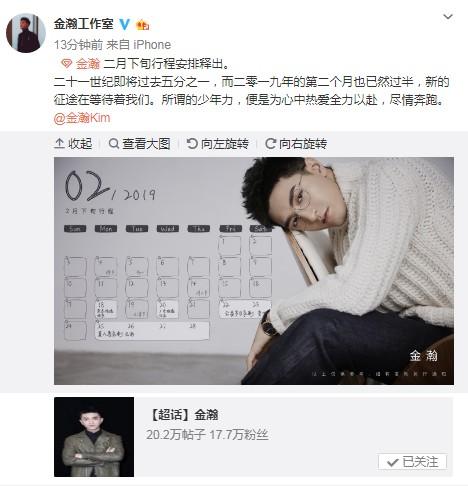Click the orange membership badge icon

pyautogui.click(x=142, y=24)
